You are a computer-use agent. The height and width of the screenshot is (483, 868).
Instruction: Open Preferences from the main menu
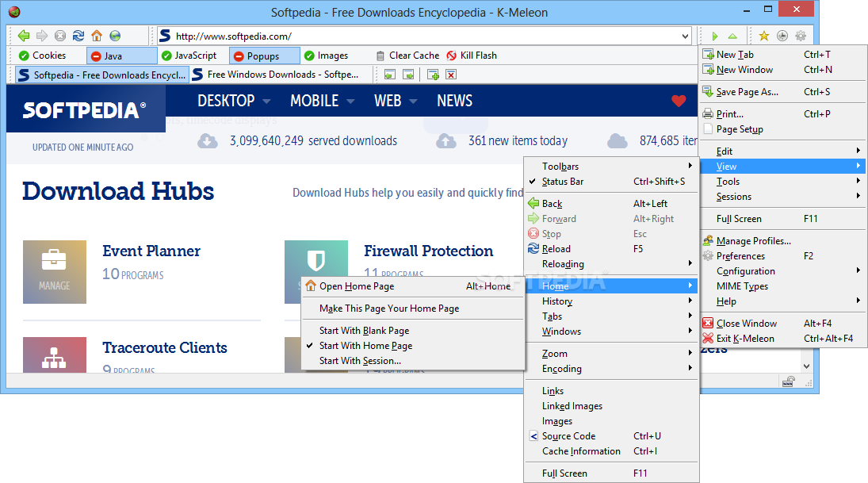[x=783, y=256]
